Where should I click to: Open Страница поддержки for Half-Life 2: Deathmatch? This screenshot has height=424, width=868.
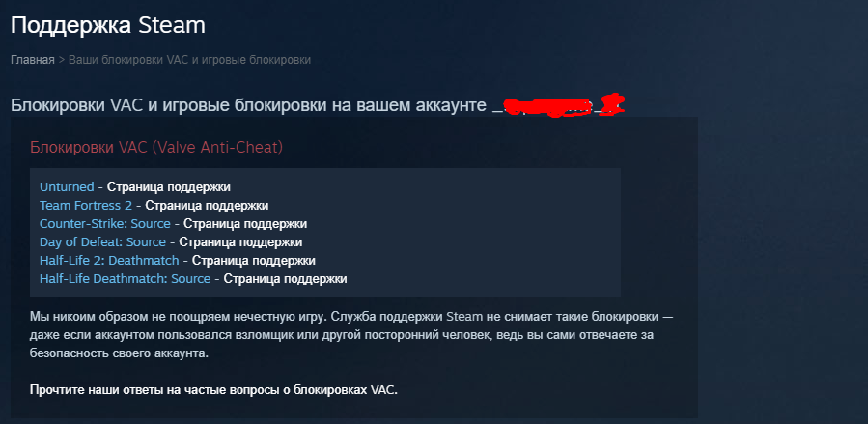[x=254, y=260]
